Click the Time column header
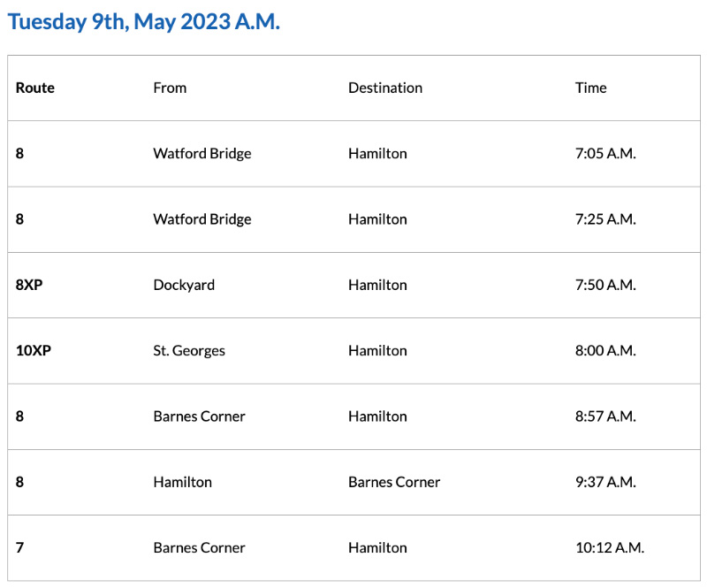The image size is (707, 588). click(x=590, y=88)
